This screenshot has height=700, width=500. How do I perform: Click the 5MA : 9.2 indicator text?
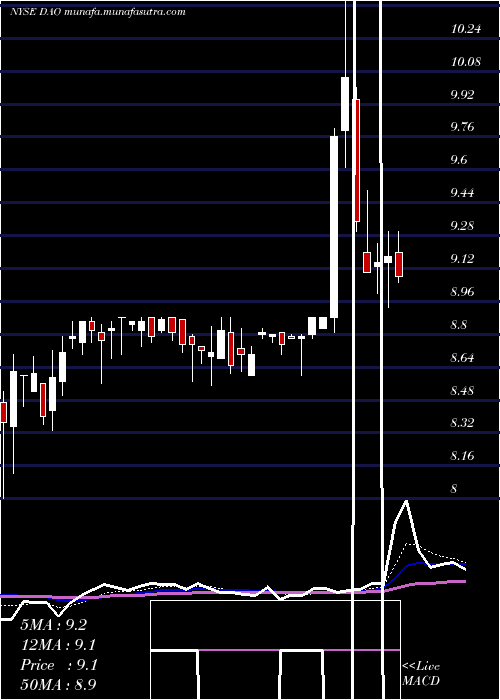(54, 625)
